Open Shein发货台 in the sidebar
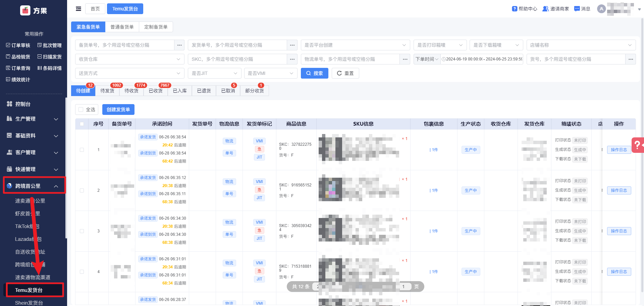Screen dimensions: 644x306 click(29, 303)
